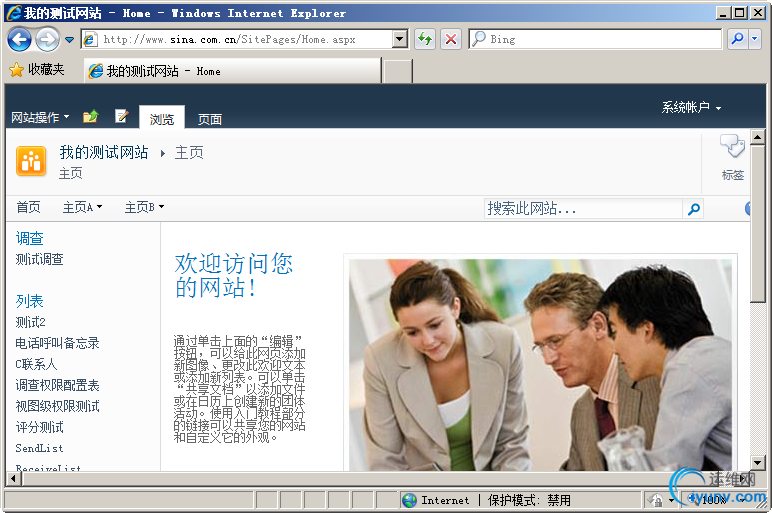Viewport: 772px width, 513px height.
Task: Switch to the 浏览 ribbon tab
Action: pyautogui.click(x=162, y=117)
